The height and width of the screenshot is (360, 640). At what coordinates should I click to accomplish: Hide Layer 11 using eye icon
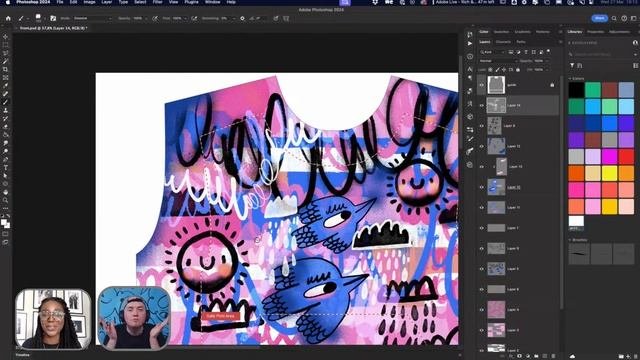[482, 207]
